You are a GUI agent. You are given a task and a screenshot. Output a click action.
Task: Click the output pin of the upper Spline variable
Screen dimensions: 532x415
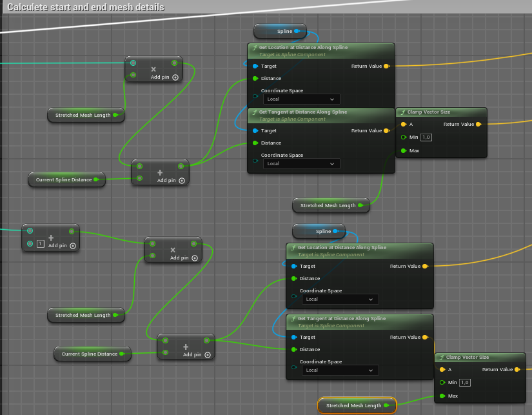[297, 31]
